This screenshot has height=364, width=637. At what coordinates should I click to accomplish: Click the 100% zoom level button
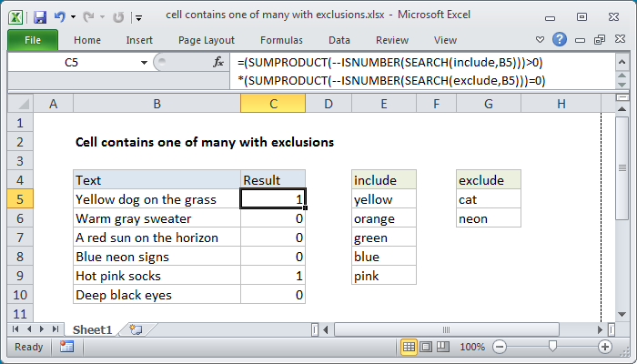471,347
